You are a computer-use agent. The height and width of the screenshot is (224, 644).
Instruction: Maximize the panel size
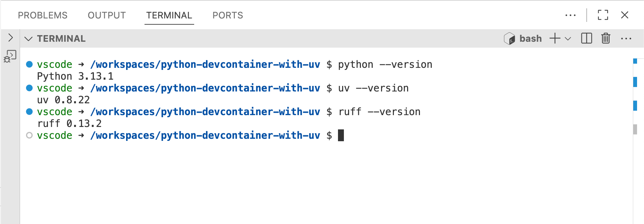603,15
